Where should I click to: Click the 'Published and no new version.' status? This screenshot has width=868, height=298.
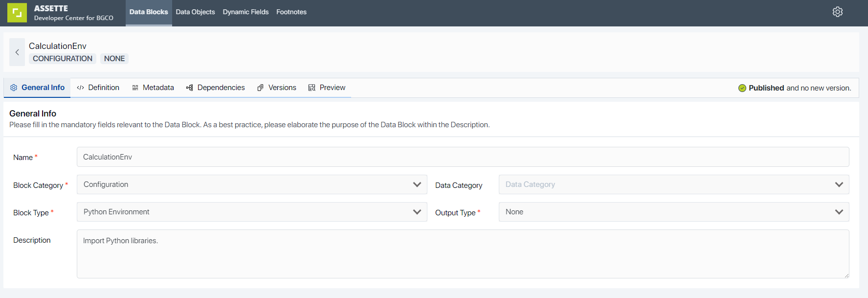pyautogui.click(x=795, y=88)
